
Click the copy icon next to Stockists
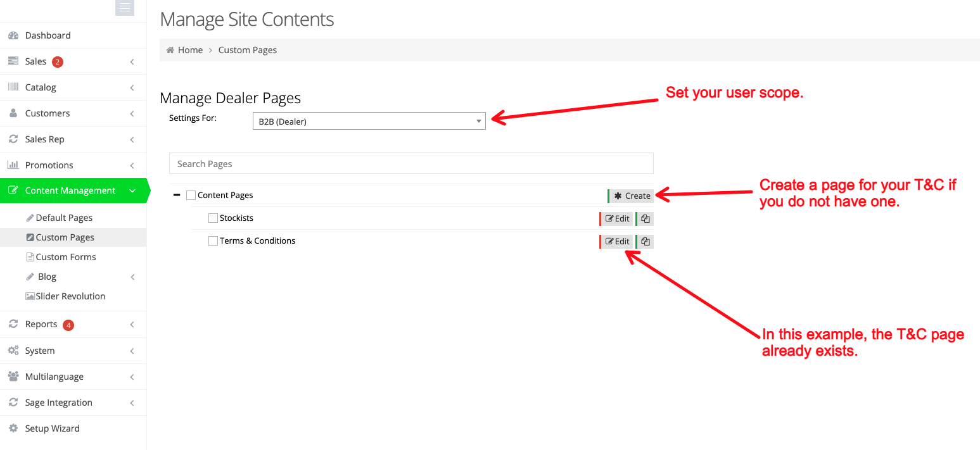[645, 219]
